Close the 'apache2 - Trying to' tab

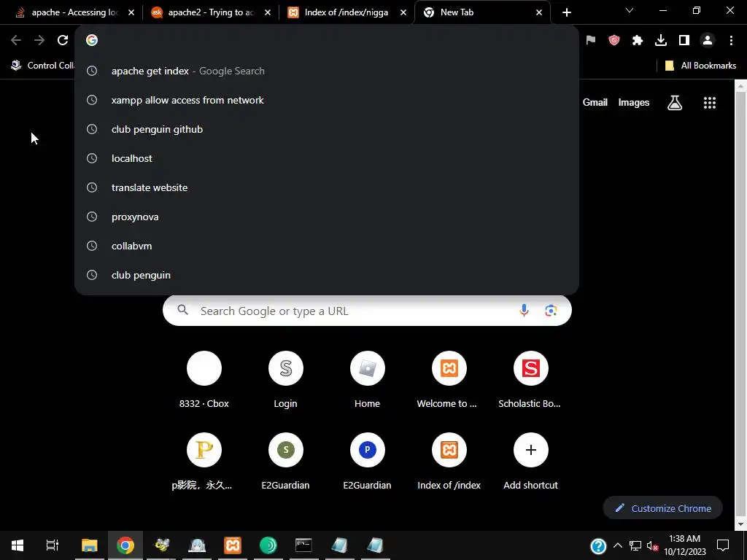click(x=268, y=12)
